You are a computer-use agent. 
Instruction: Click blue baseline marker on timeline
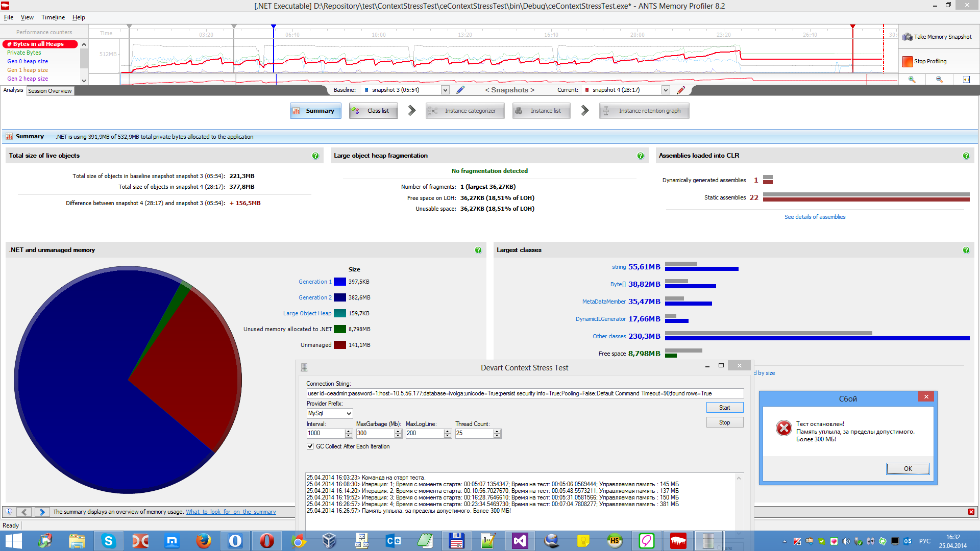pos(274,27)
